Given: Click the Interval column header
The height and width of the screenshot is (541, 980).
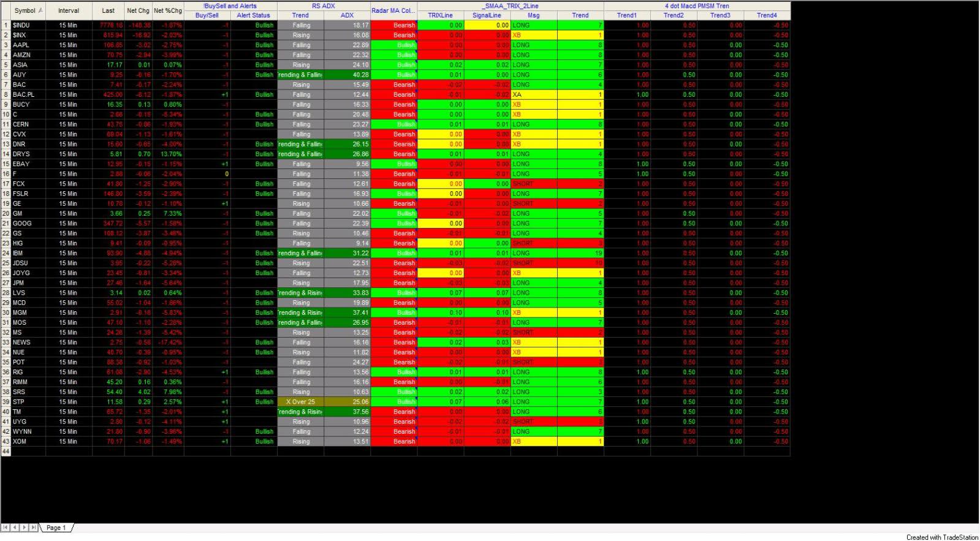Looking at the screenshot, I should (x=69, y=10).
